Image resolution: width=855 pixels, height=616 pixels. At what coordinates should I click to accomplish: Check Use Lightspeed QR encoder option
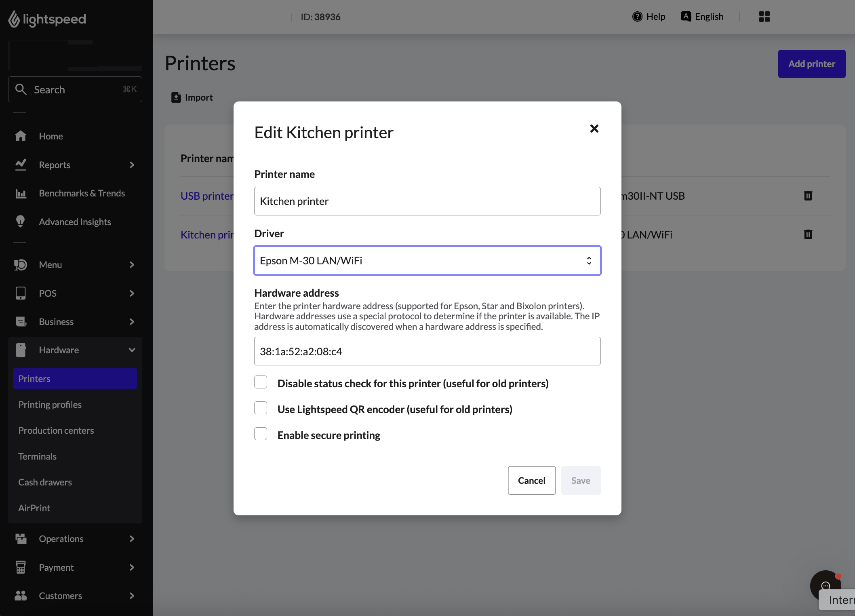coord(261,408)
